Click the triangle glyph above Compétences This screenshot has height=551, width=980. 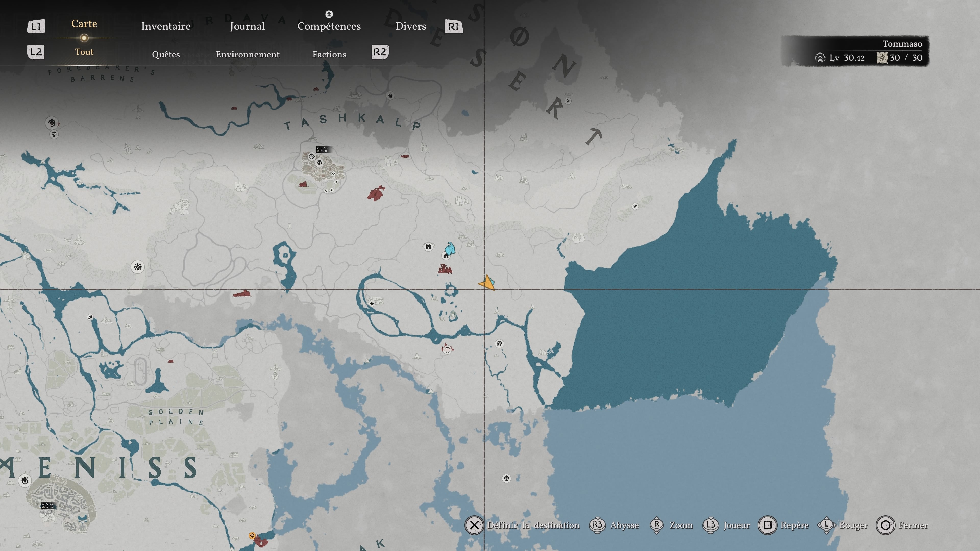pos(329,14)
